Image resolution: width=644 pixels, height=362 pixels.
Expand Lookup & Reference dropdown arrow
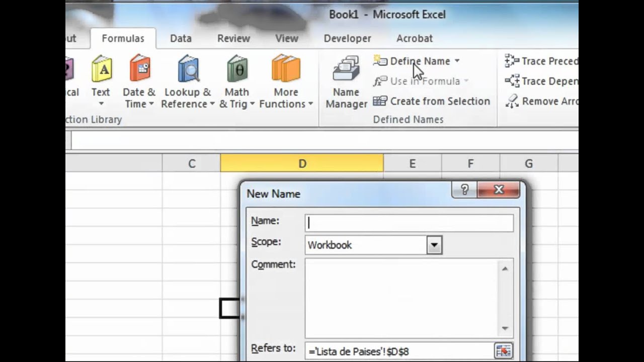[x=212, y=104]
